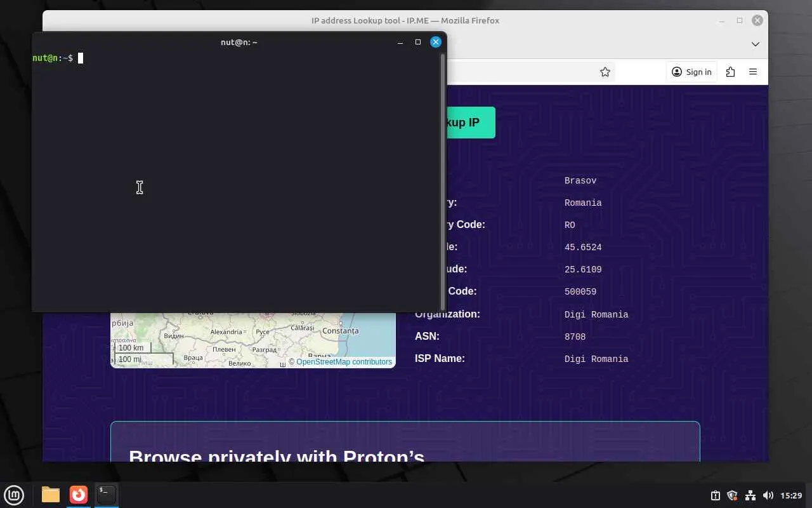Maximize the terminal window

(x=417, y=42)
